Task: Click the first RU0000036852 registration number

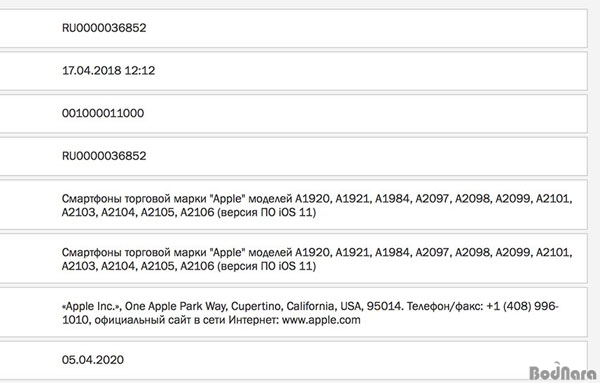Action: coord(104,28)
